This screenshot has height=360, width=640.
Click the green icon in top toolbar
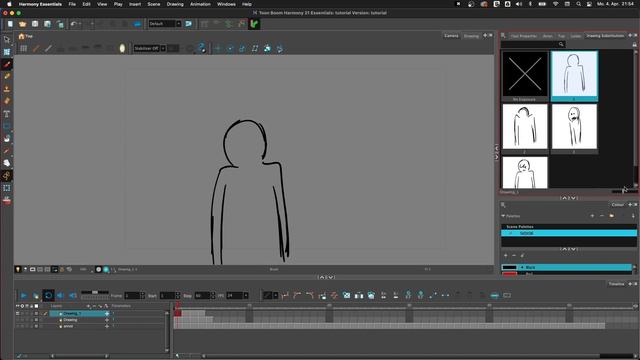click(x=254, y=24)
